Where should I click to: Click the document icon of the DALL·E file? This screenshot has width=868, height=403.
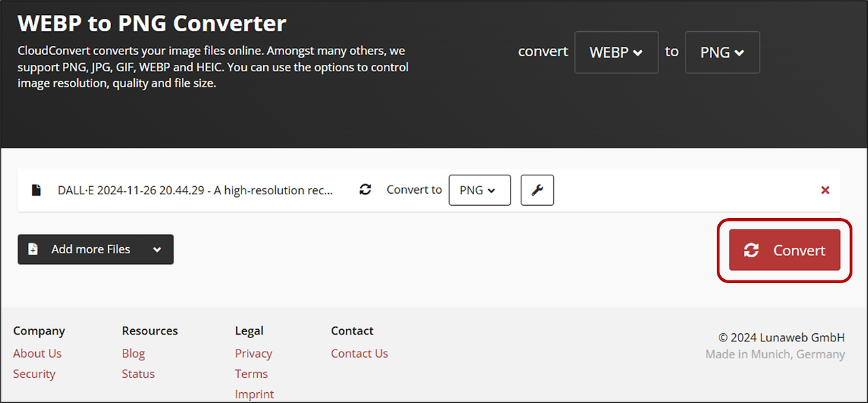click(37, 190)
